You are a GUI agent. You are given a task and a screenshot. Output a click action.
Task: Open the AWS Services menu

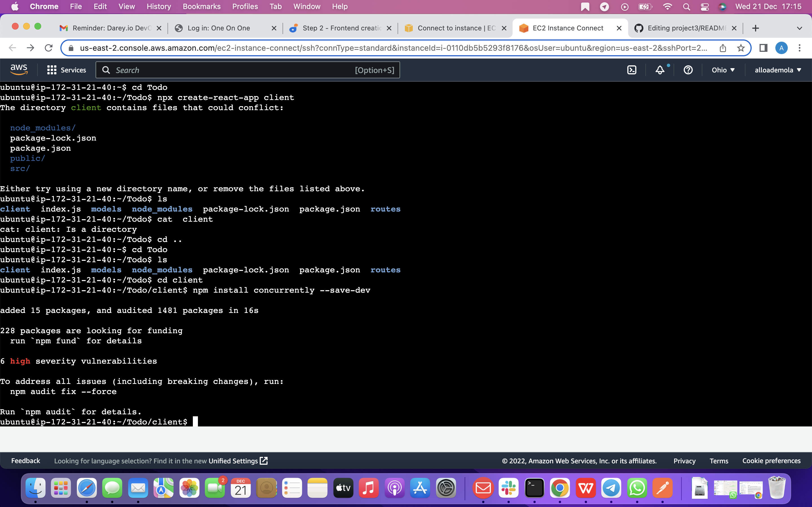coord(66,70)
